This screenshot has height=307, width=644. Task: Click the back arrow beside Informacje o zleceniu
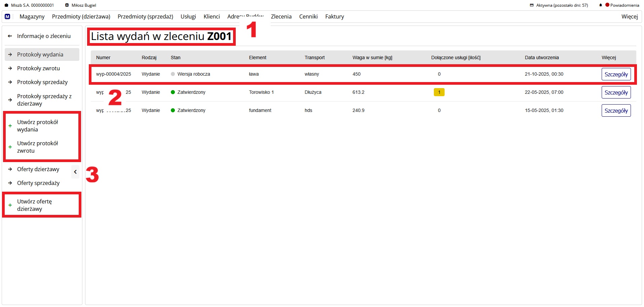click(x=10, y=36)
